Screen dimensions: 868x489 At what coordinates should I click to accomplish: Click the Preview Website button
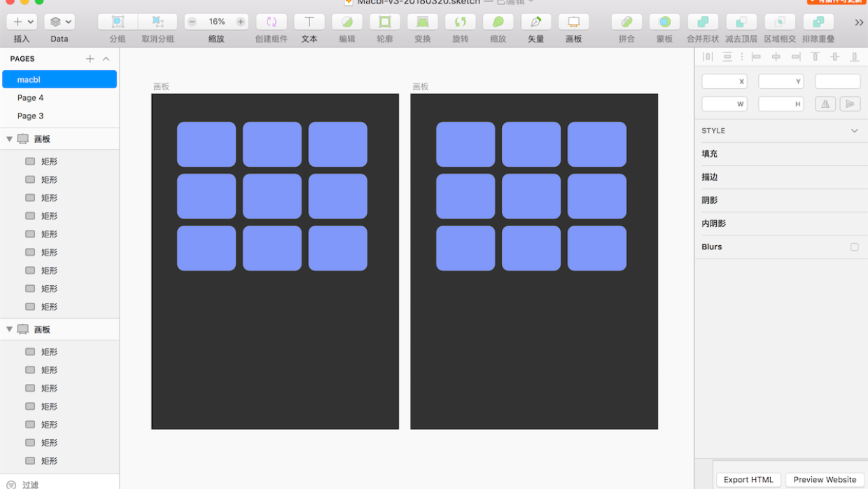(x=825, y=480)
